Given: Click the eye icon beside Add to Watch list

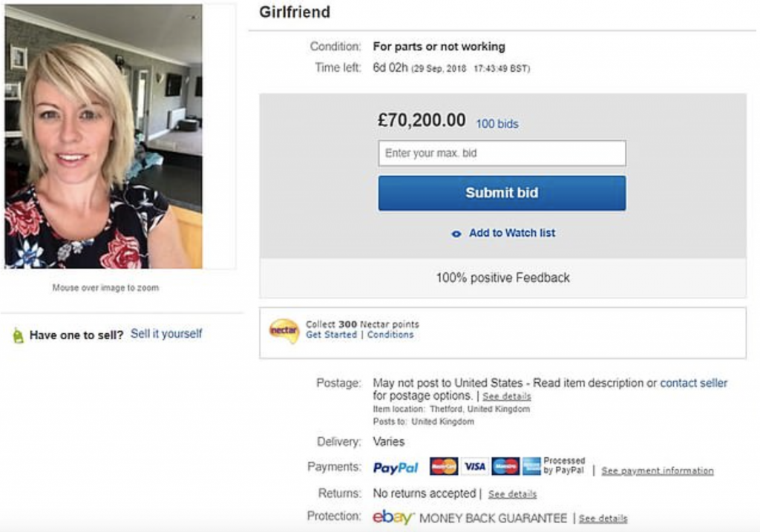Looking at the screenshot, I should (x=456, y=233).
